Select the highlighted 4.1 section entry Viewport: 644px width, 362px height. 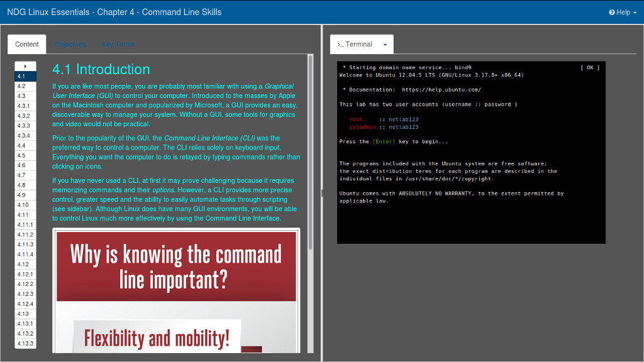pyautogui.click(x=25, y=75)
